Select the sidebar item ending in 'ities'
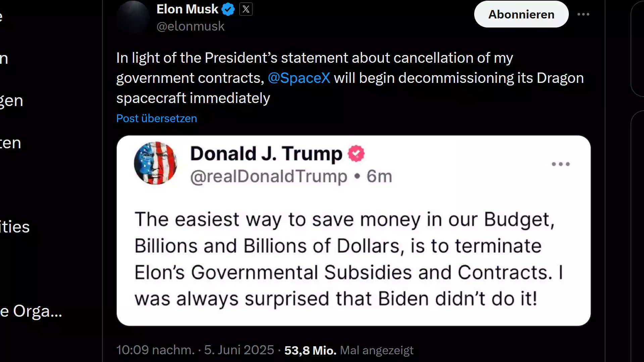The image size is (644, 362). click(15, 227)
